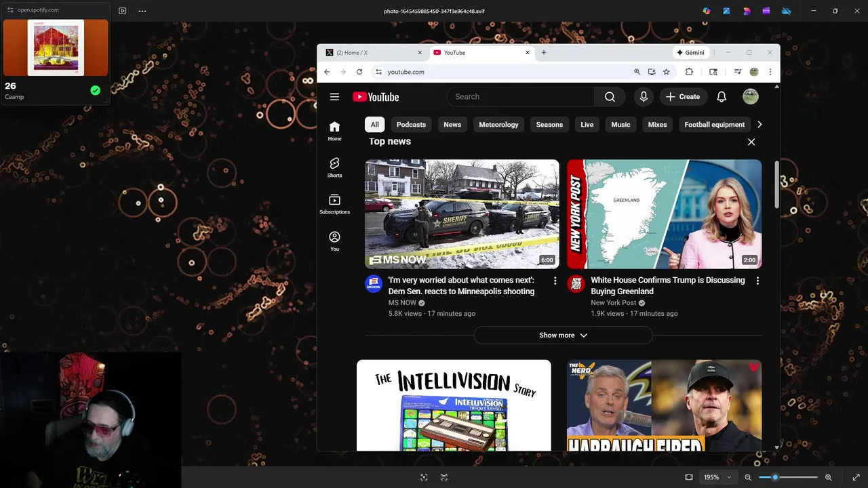Enter full screen in the Photos app
Image resolution: width=868 pixels, height=488 pixels.
(856, 477)
